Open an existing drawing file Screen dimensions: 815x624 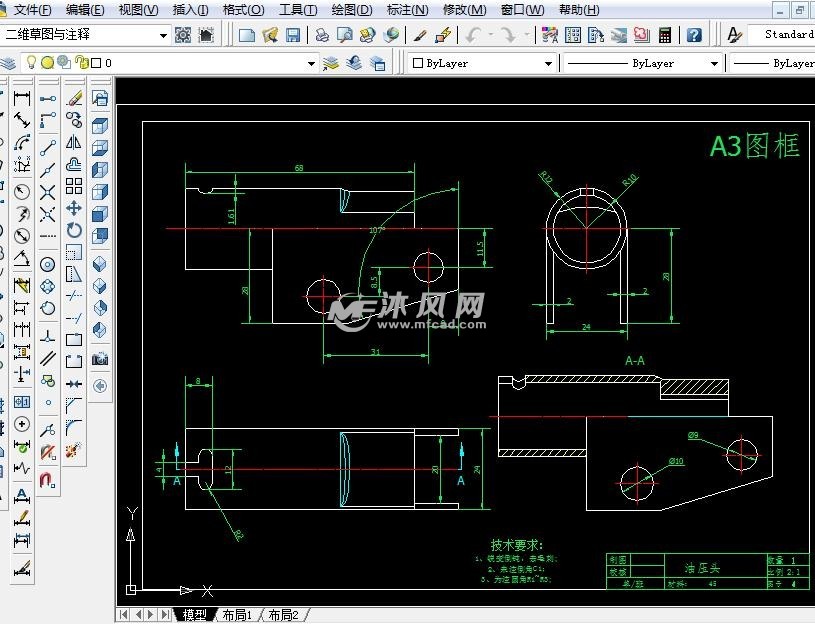coord(270,34)
